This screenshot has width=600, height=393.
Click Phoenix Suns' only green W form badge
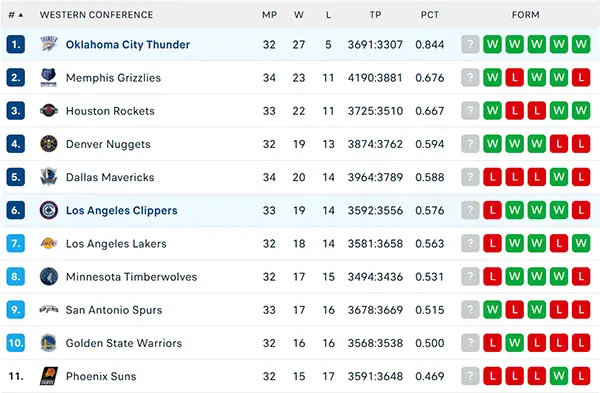tap(559, 376)
